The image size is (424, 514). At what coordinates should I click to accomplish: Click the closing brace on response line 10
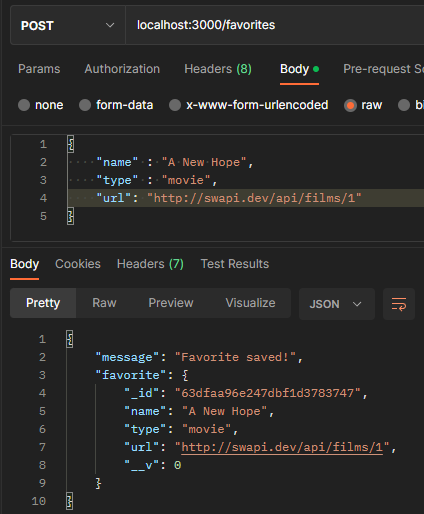point(70,501)
